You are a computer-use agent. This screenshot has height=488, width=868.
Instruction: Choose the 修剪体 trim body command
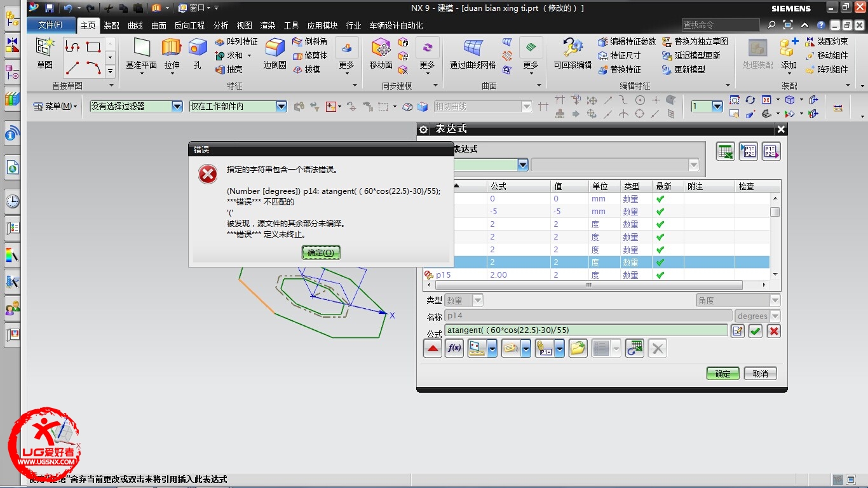(310, 55)
